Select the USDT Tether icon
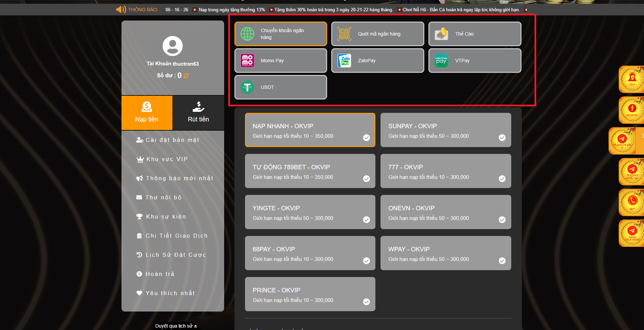This screenshot has height=330, width=644. [247, 87]
